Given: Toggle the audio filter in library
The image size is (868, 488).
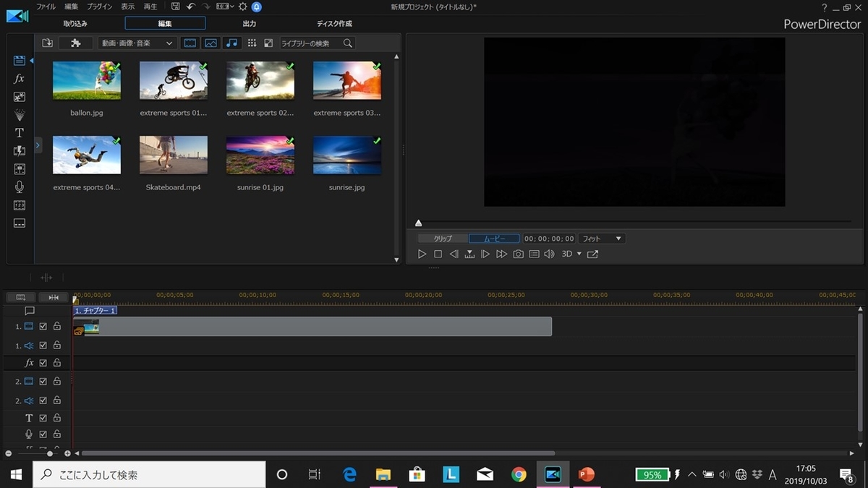Looking at the screenshot, I should pyautogui.click(x=231, y=43).
